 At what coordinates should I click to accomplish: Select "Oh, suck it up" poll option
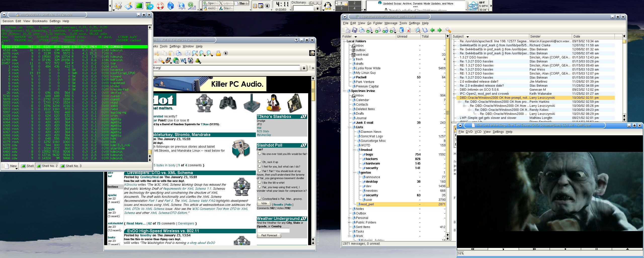(x=260, y=162)
